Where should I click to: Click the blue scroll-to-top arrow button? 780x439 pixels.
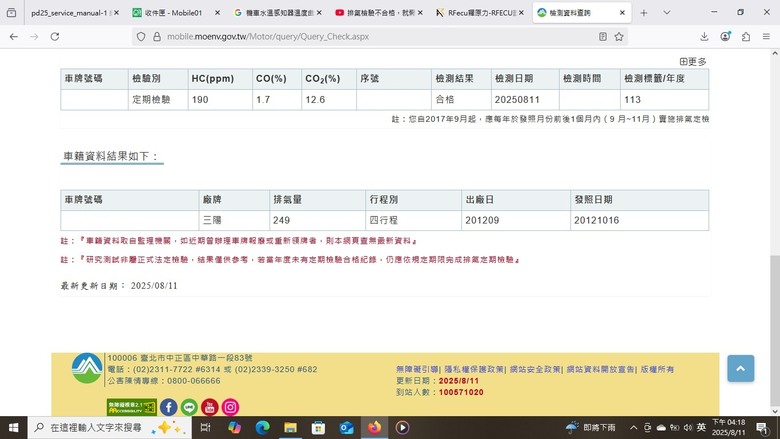pos(741,368)
